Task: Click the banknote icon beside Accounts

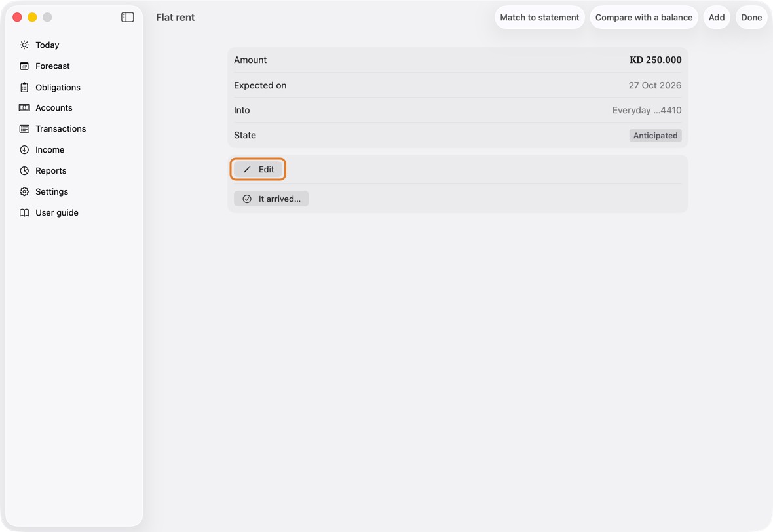Action: coord(24,108)
